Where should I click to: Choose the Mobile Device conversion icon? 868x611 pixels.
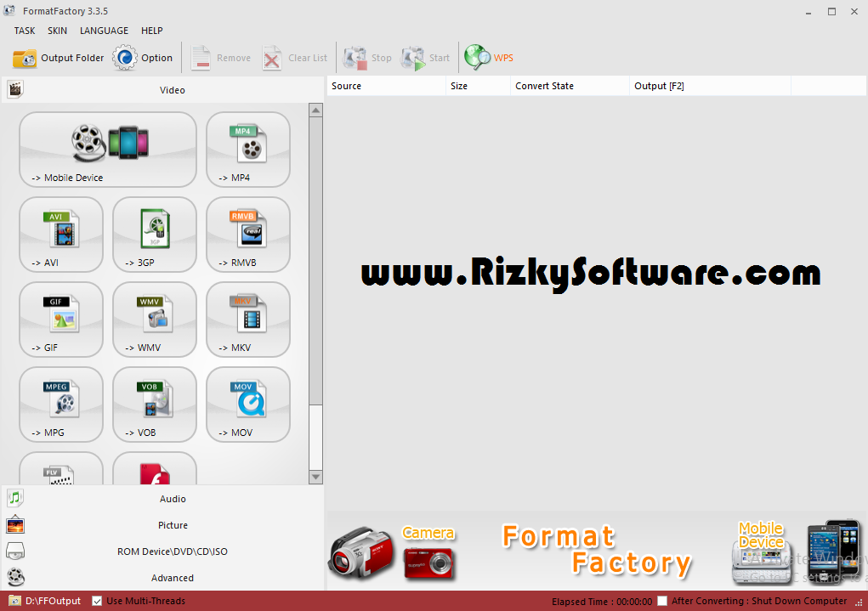(108, 150)
